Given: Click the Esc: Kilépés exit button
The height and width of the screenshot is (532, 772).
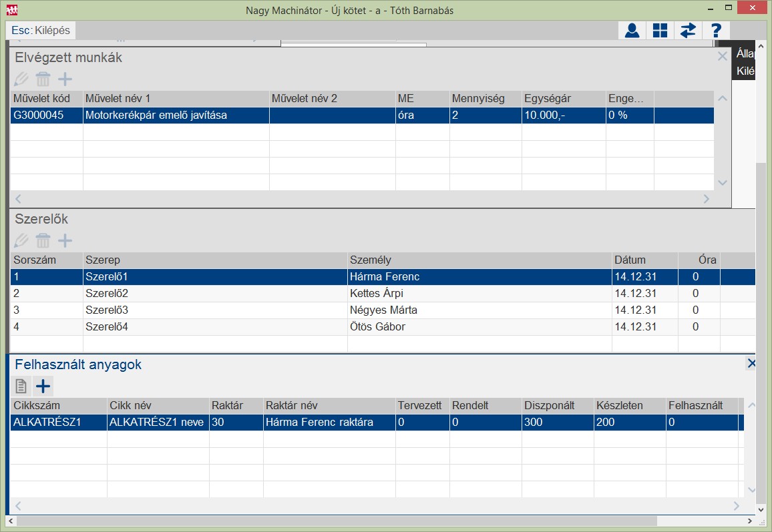Looking at the screenshot, I should tap(41, 31).
